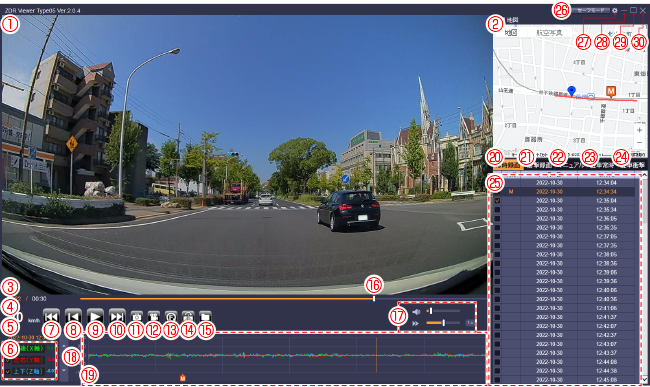
Task: Click the volume slider next to the speaker icon
Action: point(443,311)
